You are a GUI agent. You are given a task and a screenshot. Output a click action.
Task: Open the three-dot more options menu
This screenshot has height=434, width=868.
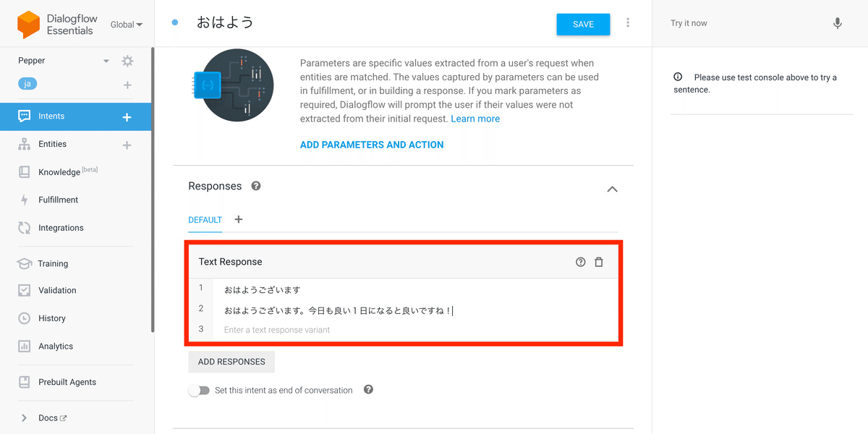point(628,23)
